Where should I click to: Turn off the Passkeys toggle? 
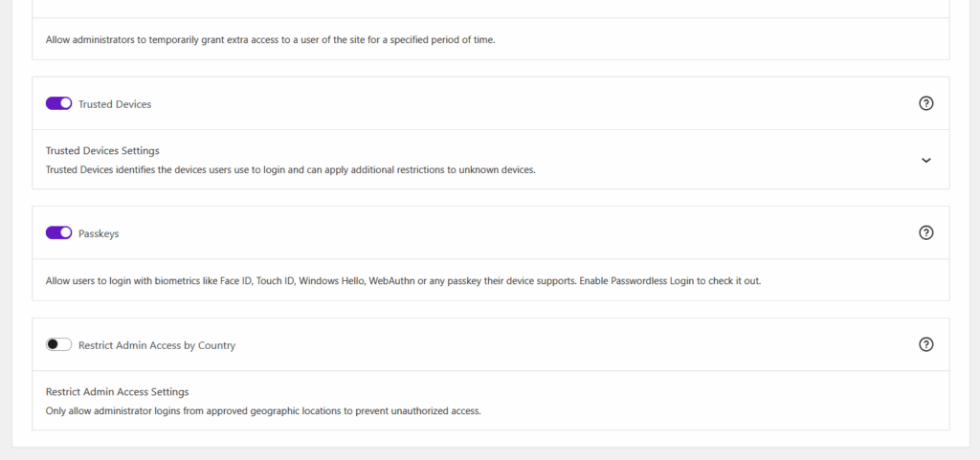59,232
